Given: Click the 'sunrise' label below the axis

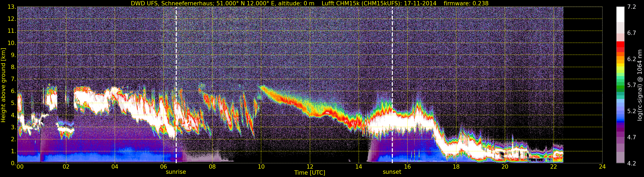Looking at the screenshot, I should [x=176, y=172].
